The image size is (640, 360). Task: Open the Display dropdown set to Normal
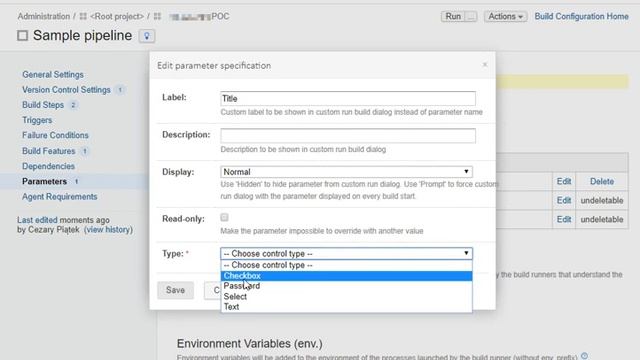click(x=347, y=172)
